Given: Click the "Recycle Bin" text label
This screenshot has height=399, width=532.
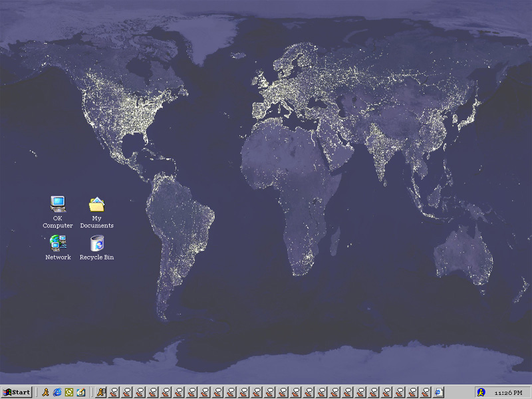Looking at the screenshot, I should point(97,257).
